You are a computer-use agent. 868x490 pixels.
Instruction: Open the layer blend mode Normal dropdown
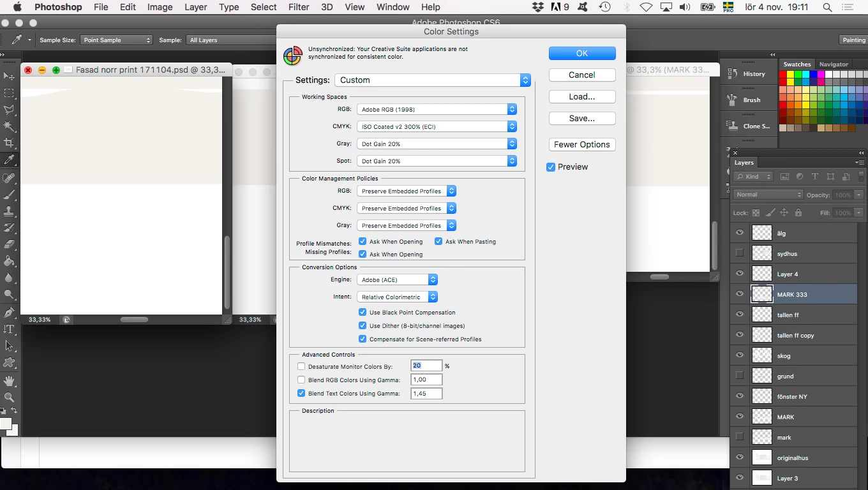(x=768, y=195)
